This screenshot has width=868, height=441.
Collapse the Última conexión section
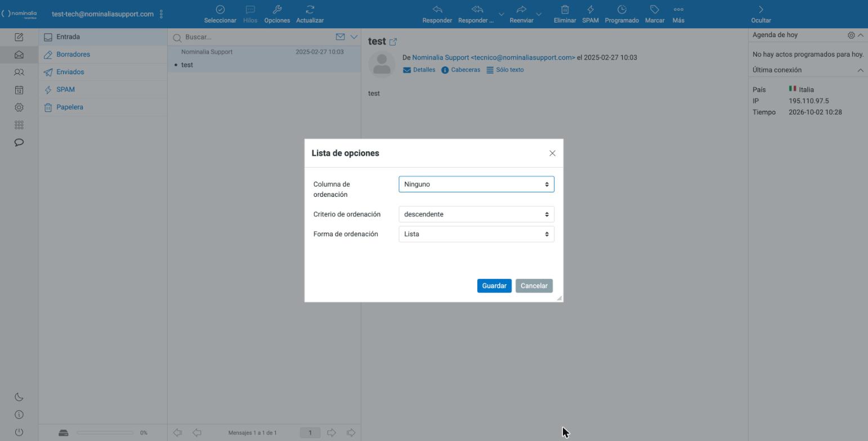coord(860,70)
